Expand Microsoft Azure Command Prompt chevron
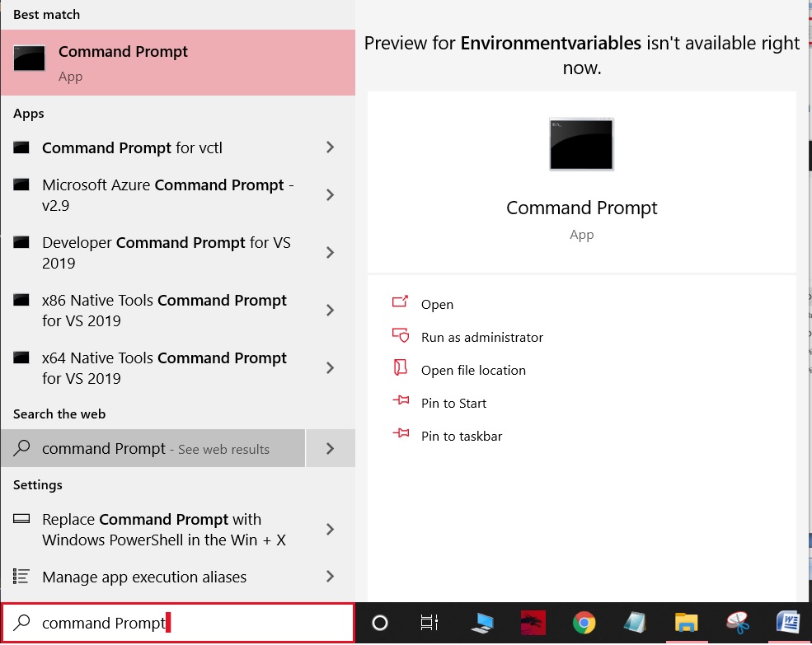812x645 pixels. click(x=331, y=195)
